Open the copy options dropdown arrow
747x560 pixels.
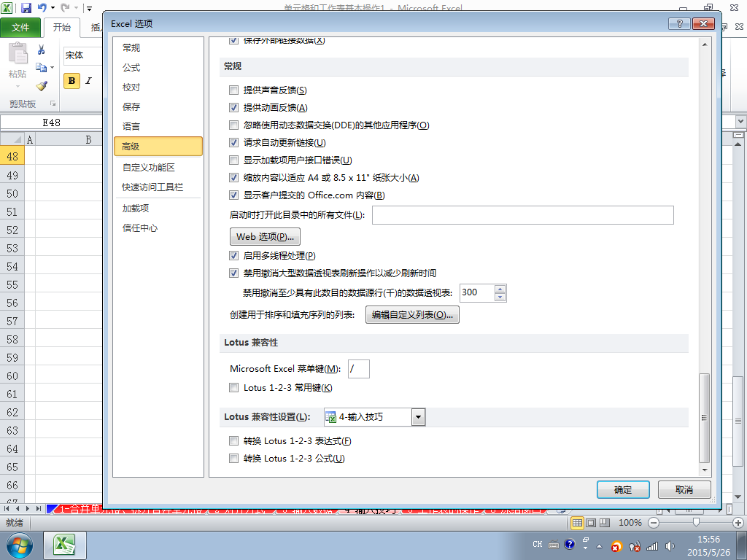52,68
